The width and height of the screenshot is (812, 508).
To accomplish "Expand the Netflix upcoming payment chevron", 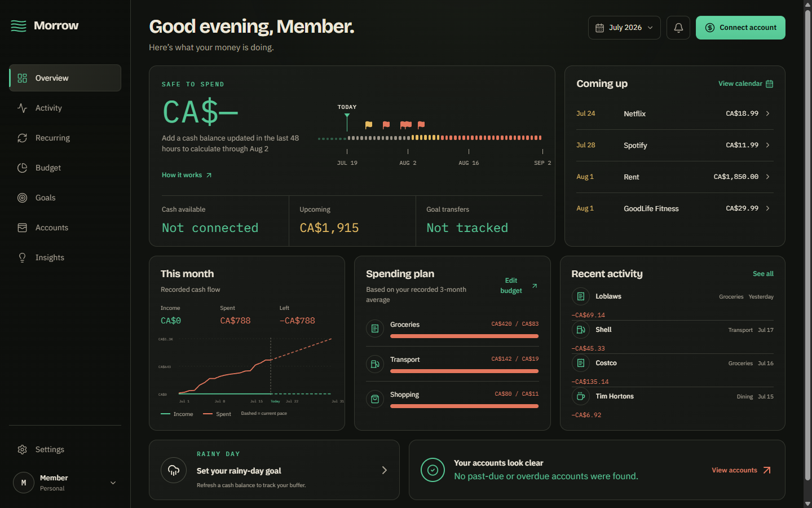I will pos(767,113).
